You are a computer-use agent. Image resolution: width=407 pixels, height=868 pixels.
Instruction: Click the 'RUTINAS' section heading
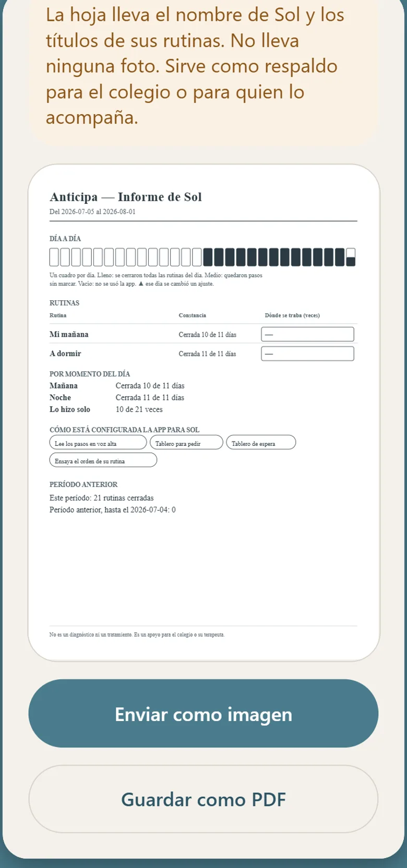65,303
